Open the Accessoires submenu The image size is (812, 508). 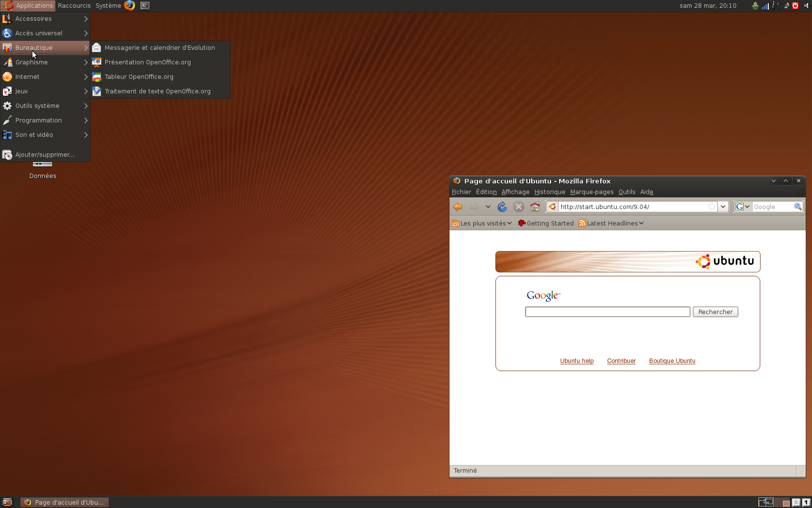coord(45,18)
